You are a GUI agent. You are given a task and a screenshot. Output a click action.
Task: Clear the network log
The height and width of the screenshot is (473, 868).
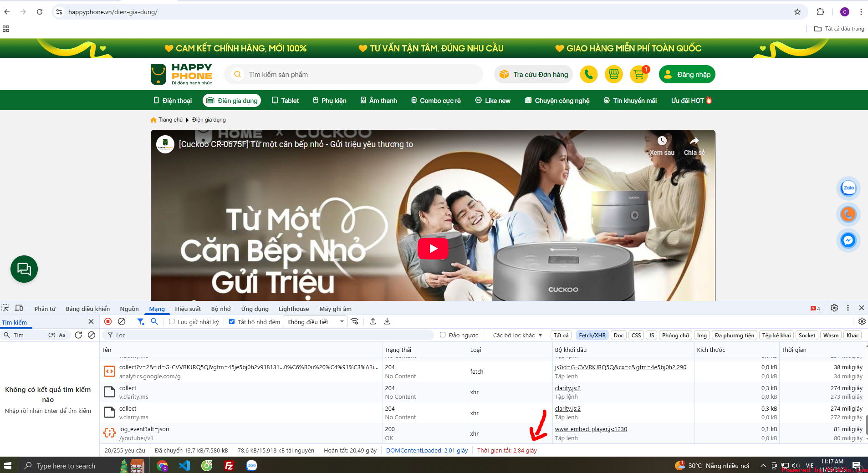(x=122, y=321)
